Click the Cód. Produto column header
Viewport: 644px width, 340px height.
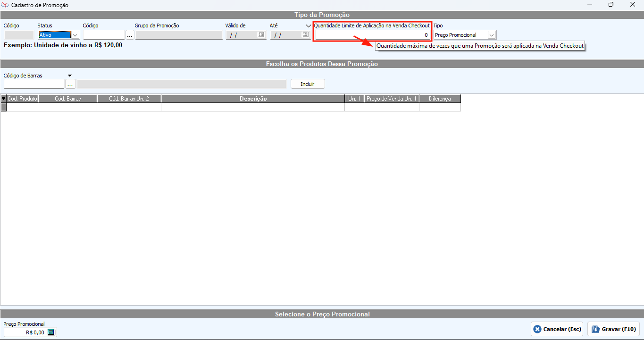[x=22, y=99]
